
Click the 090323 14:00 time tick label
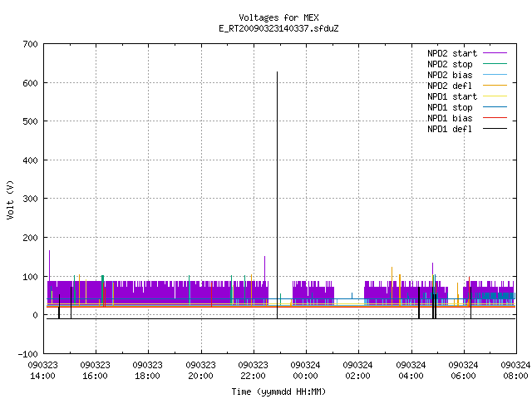[x=42, y=371]
